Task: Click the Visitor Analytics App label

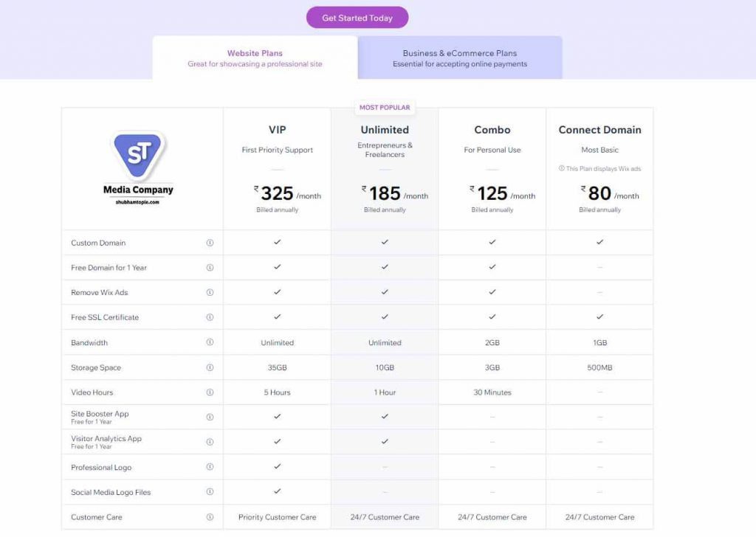Action: [x=106, y=439]
